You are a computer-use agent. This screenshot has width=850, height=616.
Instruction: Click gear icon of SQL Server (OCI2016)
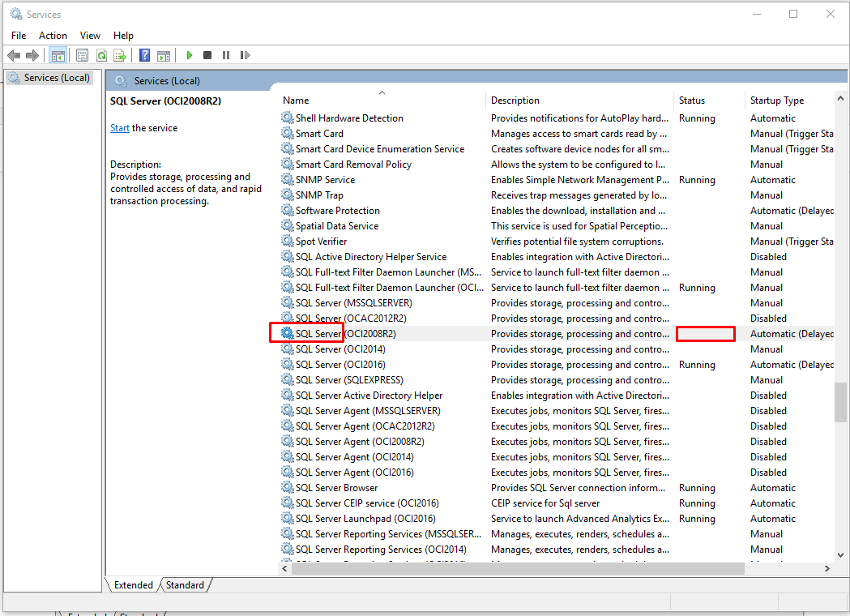pyautogui.click(x=288, y=365)
